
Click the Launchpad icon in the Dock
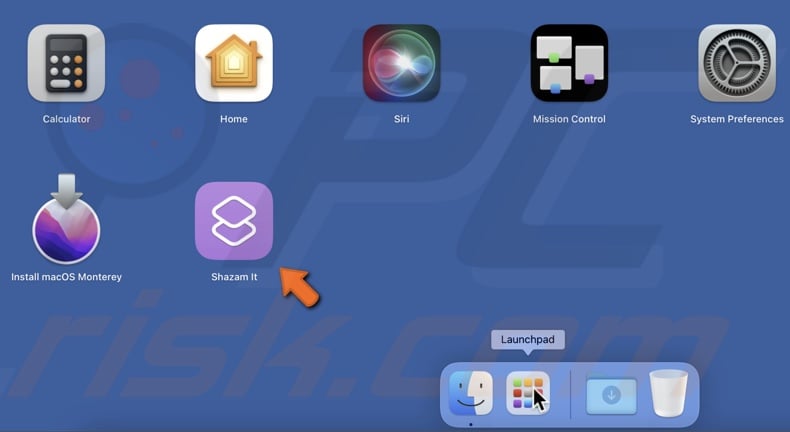pos(528,393)
